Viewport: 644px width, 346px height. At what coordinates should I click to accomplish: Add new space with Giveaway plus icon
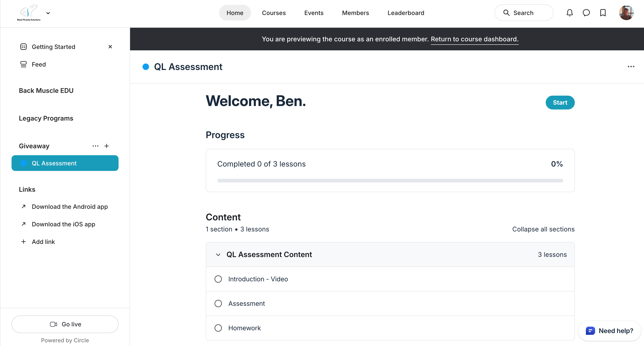pos(107,146)
